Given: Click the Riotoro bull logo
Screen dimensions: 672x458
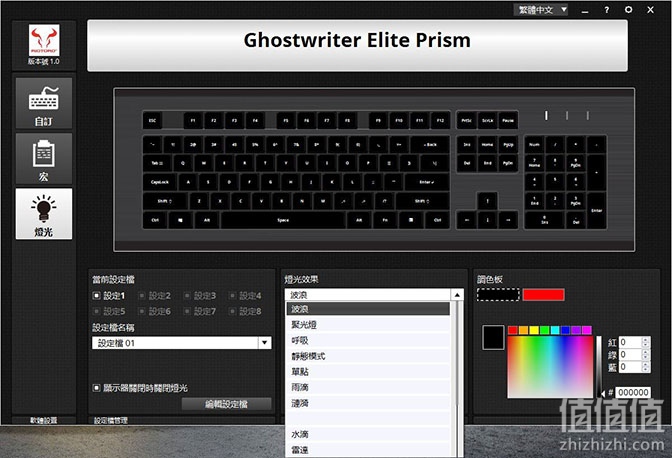Looking at the screenshot, I should coord(44,40).
